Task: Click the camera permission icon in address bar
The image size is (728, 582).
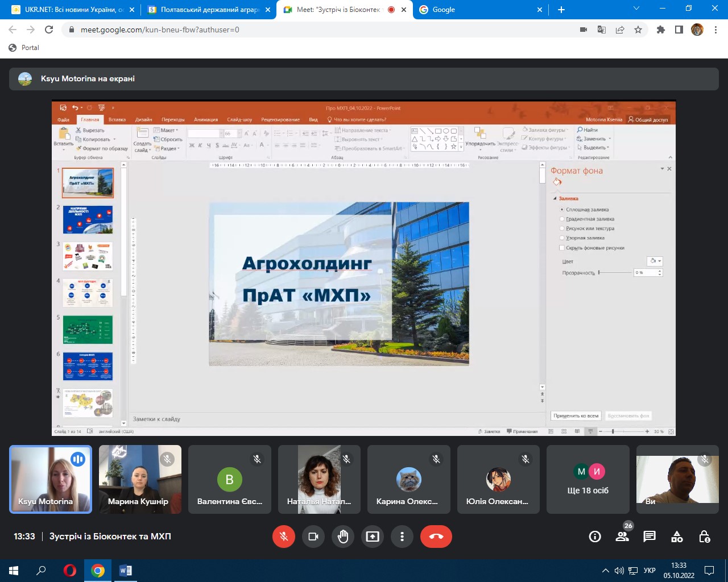Action: pos(584,30)
